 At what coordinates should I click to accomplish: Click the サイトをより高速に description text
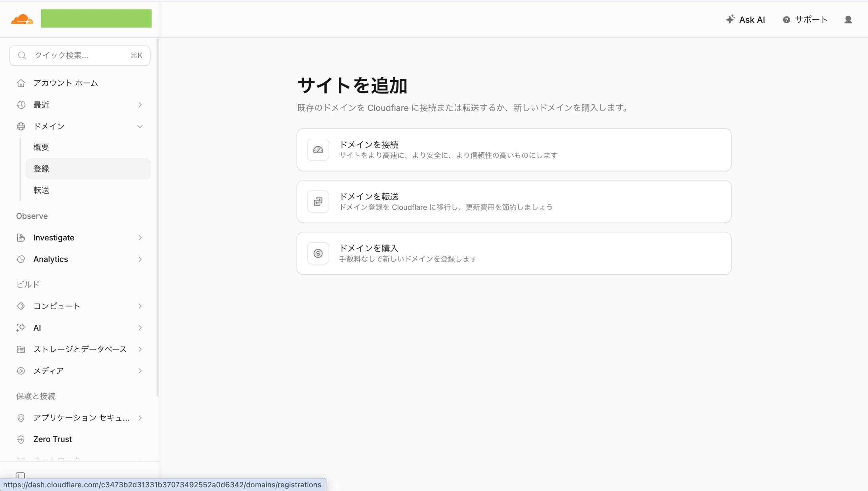(x=448, y=155)
